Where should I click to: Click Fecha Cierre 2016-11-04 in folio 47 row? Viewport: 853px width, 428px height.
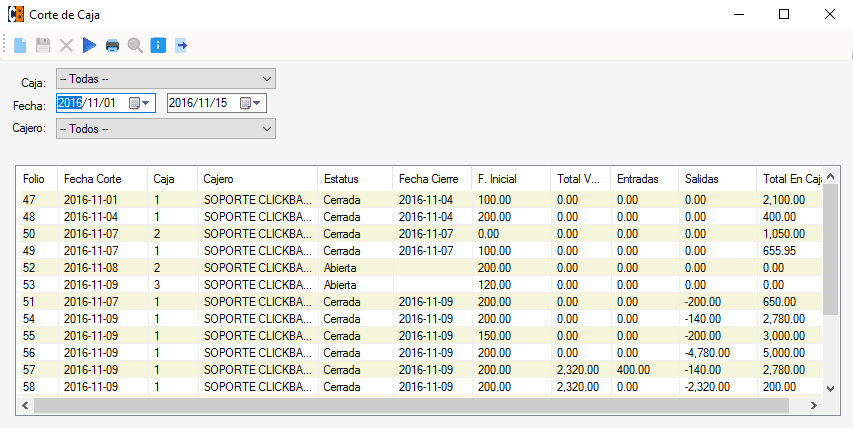coord(425,200)
